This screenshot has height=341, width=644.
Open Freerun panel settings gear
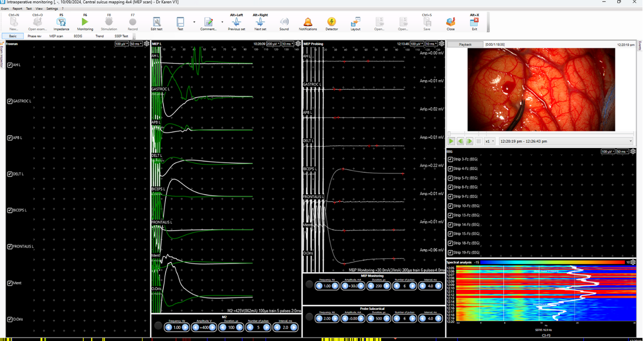[x=147, y=44]
